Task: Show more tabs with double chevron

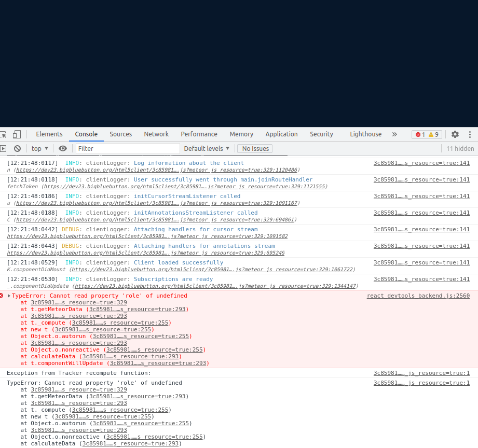Action: pos(394,134)
